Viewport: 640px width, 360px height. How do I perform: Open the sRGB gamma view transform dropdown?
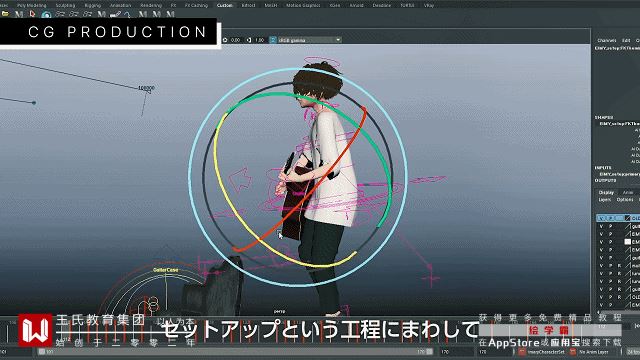(x=309, y=40)
